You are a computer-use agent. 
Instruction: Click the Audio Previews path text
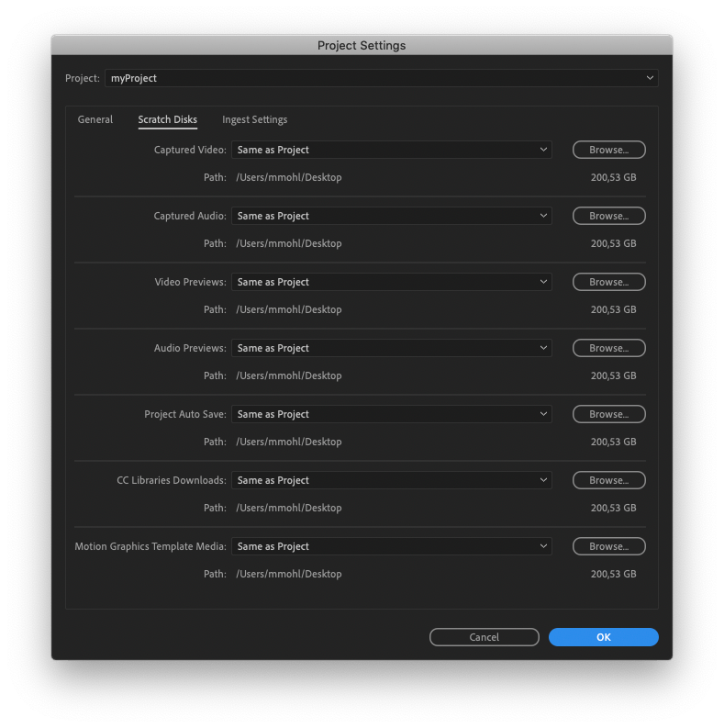point(289,375)
